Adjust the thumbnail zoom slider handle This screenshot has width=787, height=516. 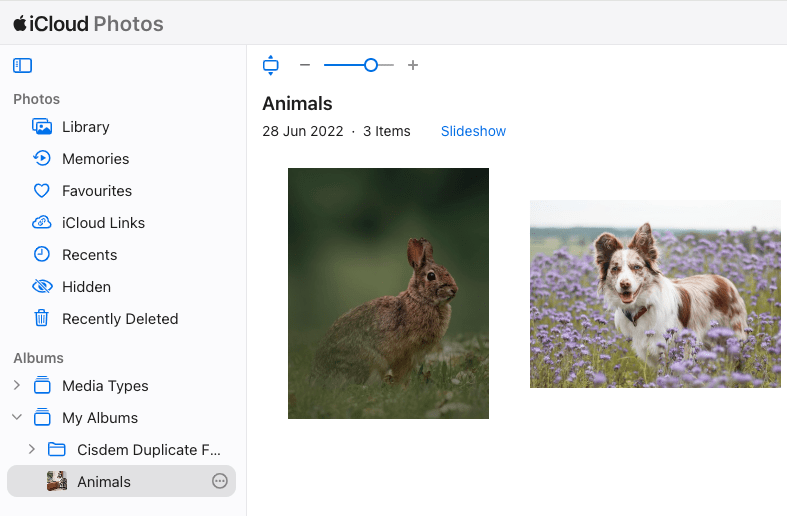(x=370, y=65)
